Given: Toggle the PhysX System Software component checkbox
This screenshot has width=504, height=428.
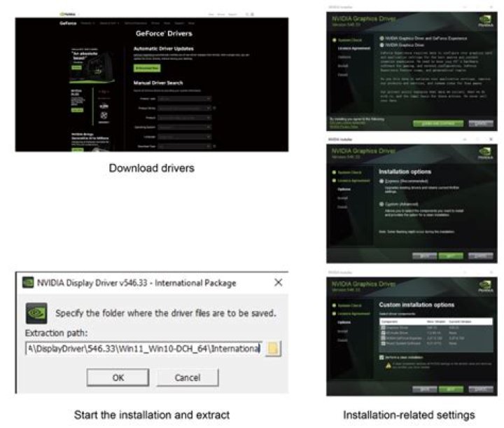Looking at the screenshot, I should click(x=383, y=343).
